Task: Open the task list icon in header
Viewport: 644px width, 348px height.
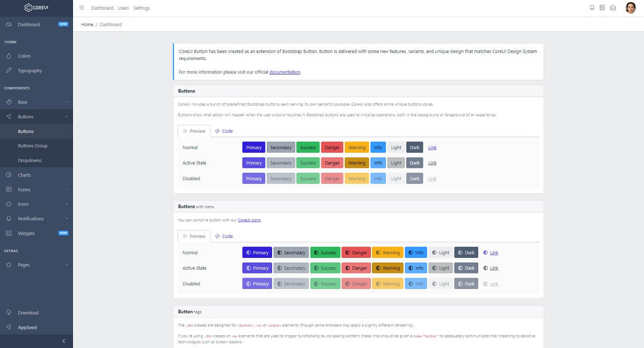Action: [602, 8]
